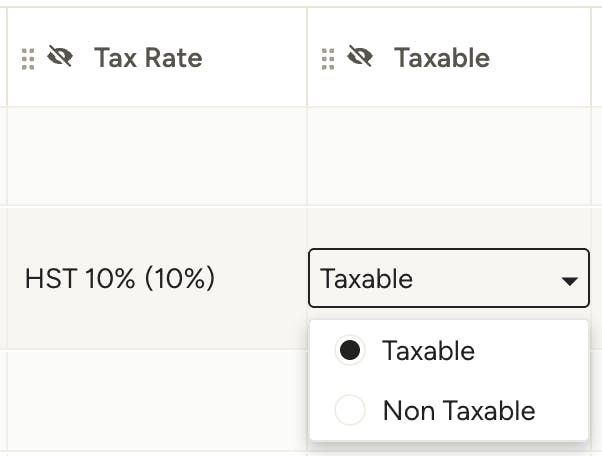
Task: Select the Non Taxable radio button
Action: pos(350,410)
